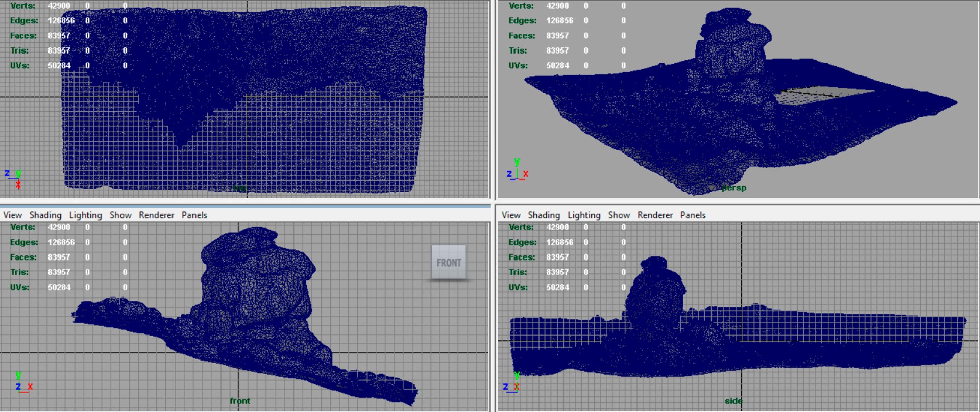
Task: Click the "Faces:" label in the top viewport
Action: coord(23,36)
